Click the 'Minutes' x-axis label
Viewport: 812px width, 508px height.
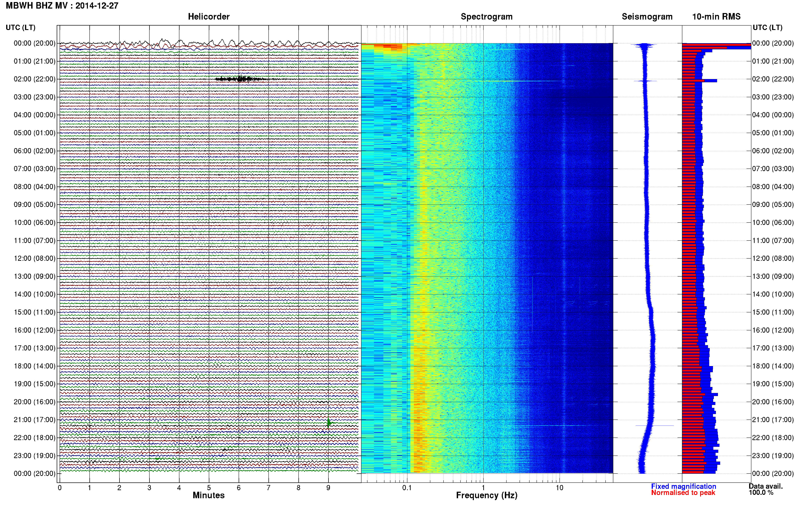click(208, 495)
